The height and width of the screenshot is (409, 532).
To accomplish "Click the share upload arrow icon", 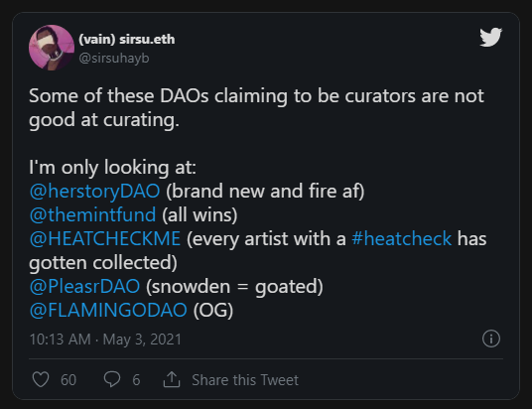I will 172,379.
